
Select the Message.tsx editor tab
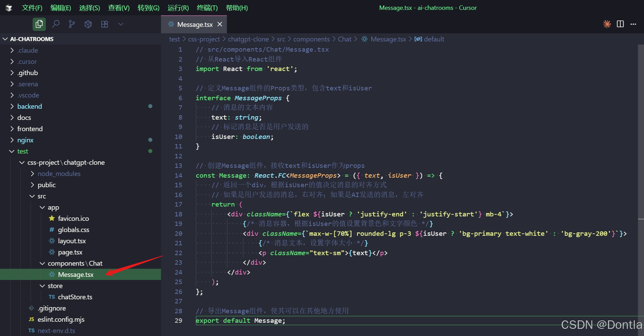pos(194,24)
